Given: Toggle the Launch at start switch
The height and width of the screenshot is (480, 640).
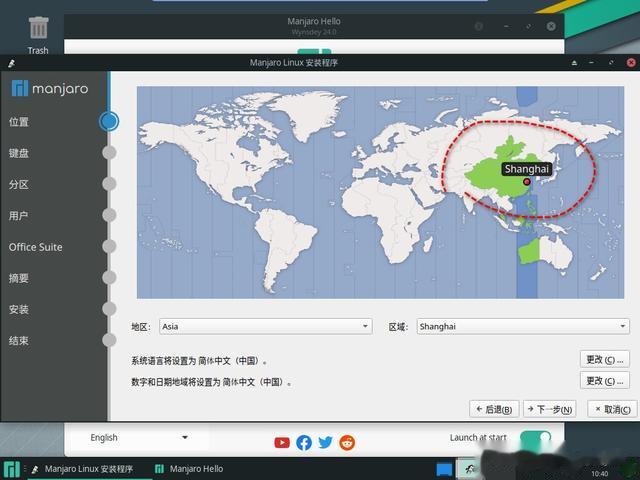Looking at the screenshot, I should [536, 437].
